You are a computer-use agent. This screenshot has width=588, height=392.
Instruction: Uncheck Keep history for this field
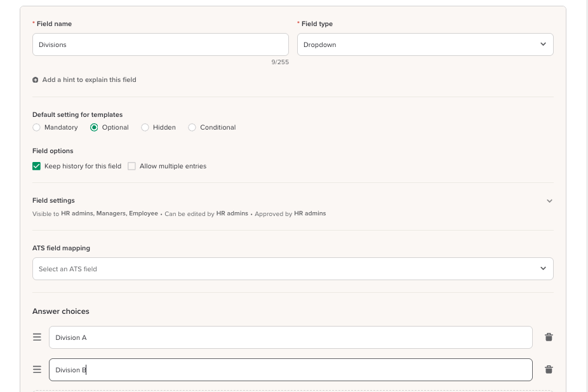[x=37, y=166]
